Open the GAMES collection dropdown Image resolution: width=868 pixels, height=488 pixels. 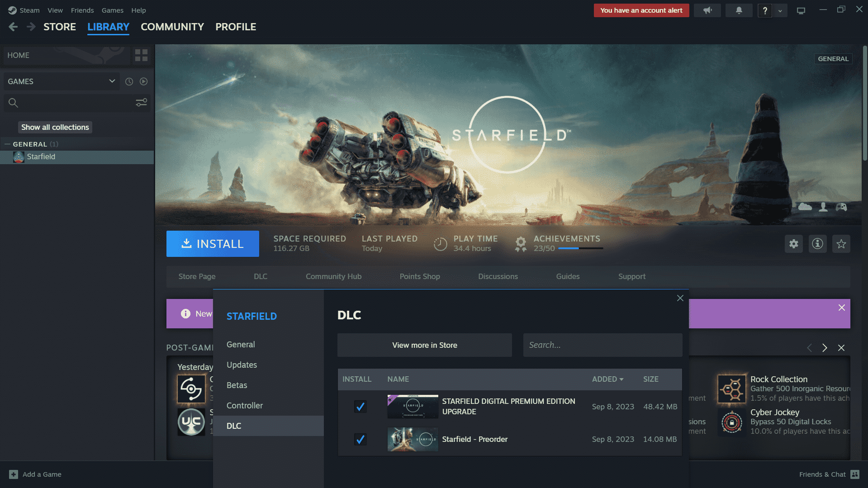[111, 81]
